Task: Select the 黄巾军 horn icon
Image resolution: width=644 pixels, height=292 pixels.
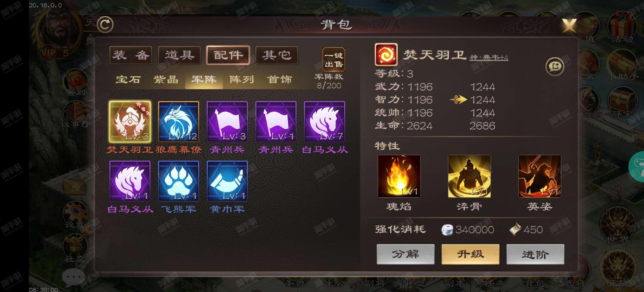Action: click(x=227, y=181)
